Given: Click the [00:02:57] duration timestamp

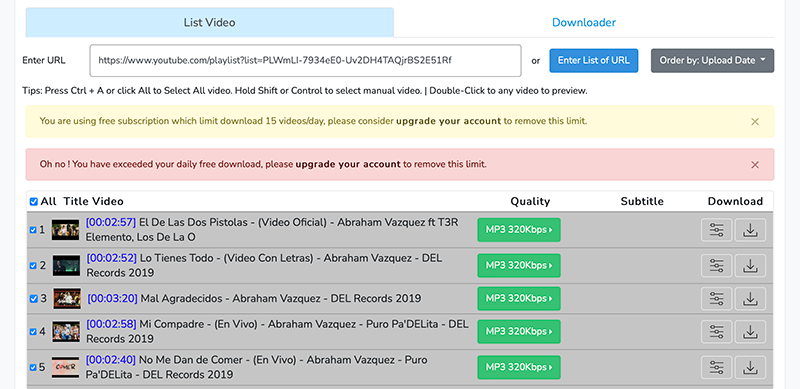Looking at the screenshot, I should tap(111, 223).
